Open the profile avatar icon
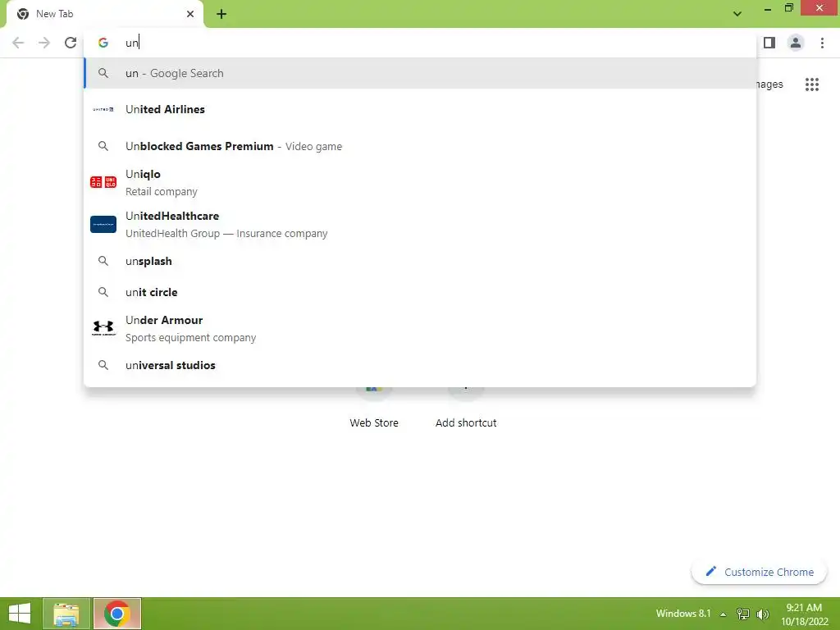Viewport: 840px width, 630px height. pyautogui.click(x=796, y=43)
